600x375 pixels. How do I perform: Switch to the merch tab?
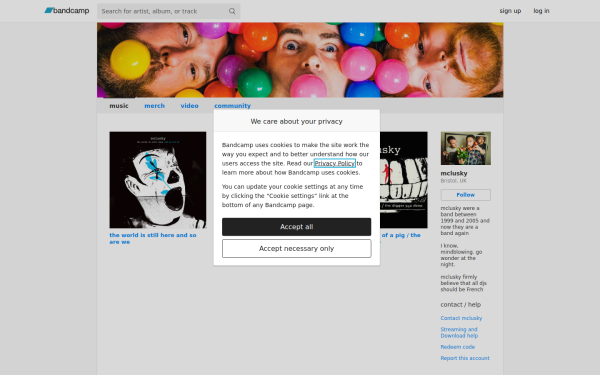(x=155, y=106)
